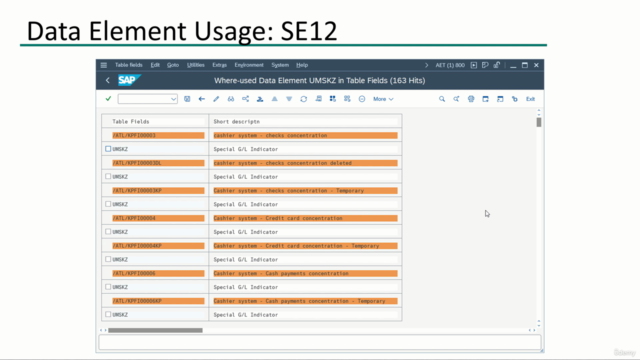The width and height of the screenshot is (640, 360).
Task: Click the icon left of Exit
Action: point(515,99)
